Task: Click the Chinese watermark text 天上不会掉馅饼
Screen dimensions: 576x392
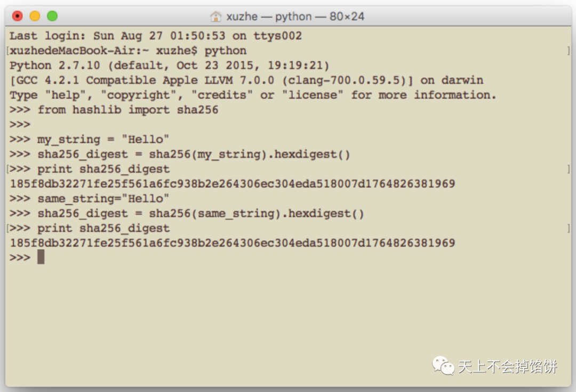Action: click(x=508, y=366)
